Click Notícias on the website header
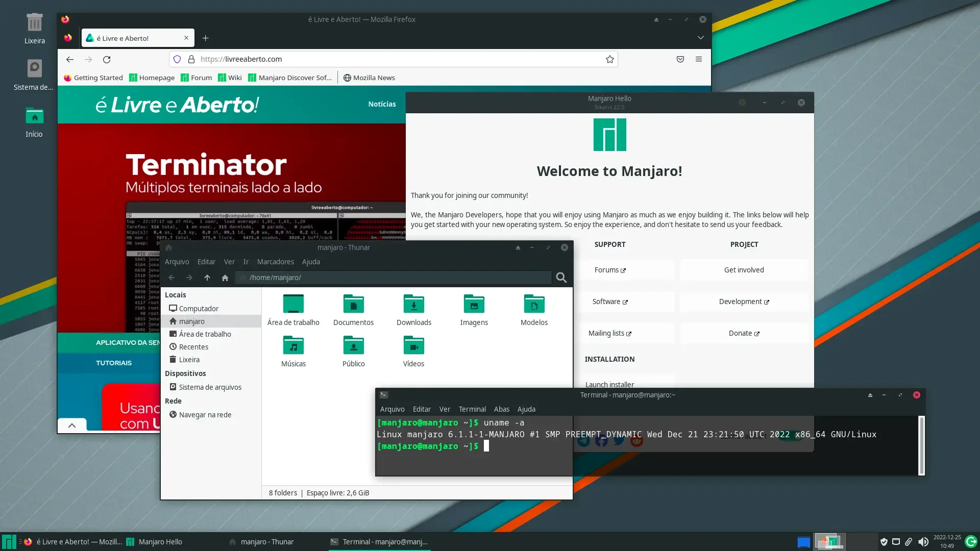Image resolution: width=980 pixels, height=551 pixels. [x=382, y=104]
